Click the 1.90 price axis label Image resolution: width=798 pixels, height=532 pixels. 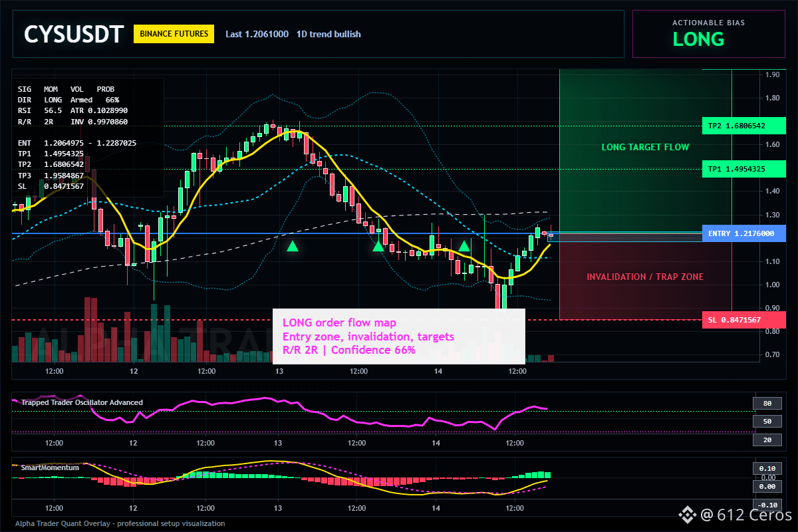tap(772, 75)
